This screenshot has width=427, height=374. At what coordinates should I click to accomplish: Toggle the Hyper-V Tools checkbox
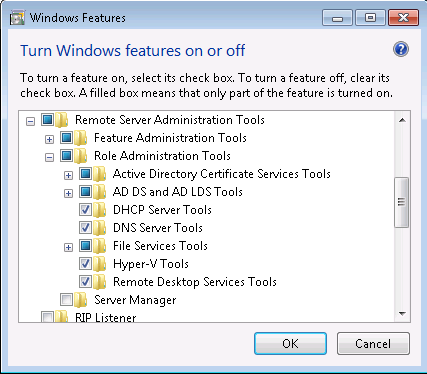(x=85, y=264)
